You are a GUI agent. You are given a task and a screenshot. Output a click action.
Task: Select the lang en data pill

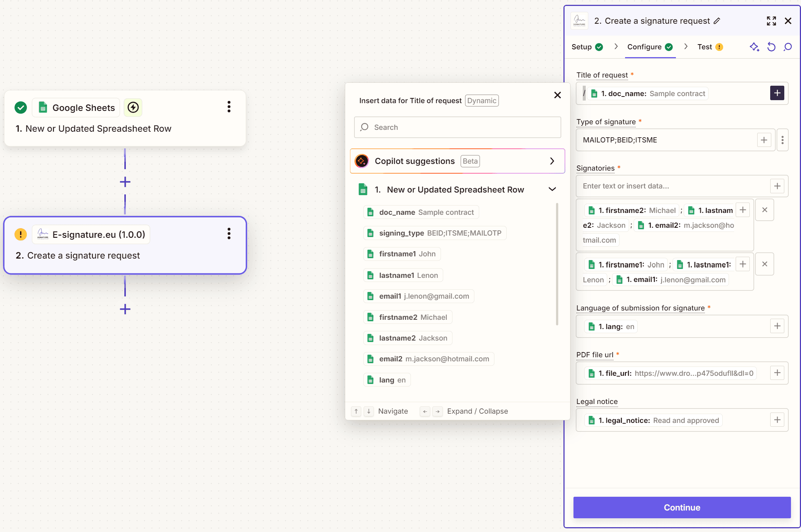click(x=387, y=380)
